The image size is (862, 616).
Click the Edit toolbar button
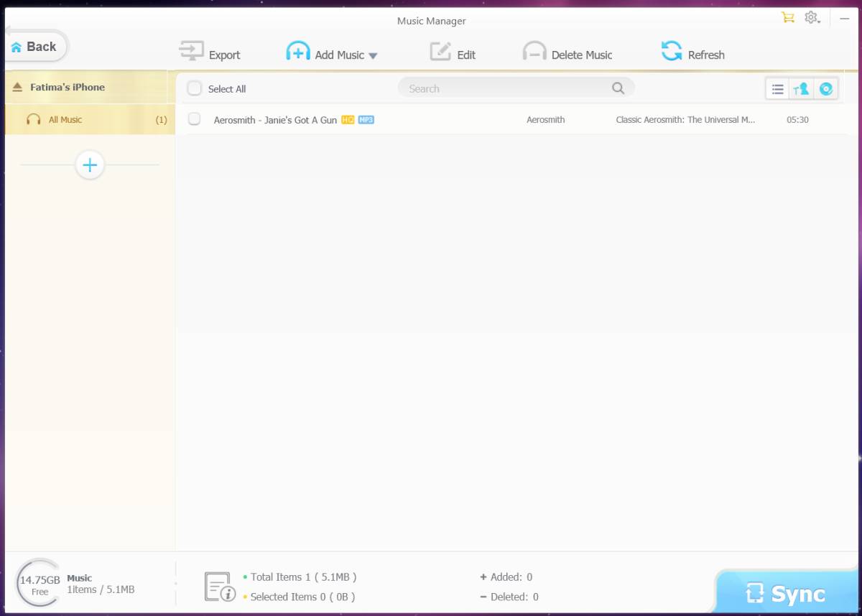click(453, 52)
